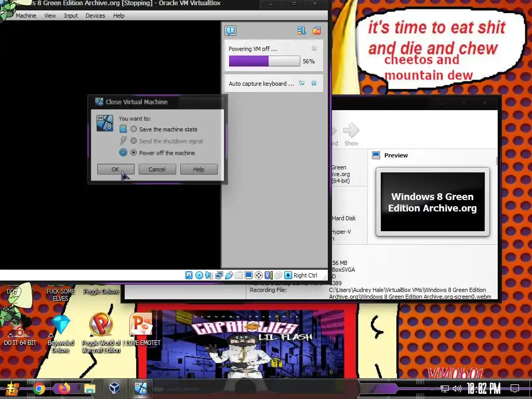Open File Explorer from the taskbar
This screenshot has width=532, height=399.
(x=89, y=389)
